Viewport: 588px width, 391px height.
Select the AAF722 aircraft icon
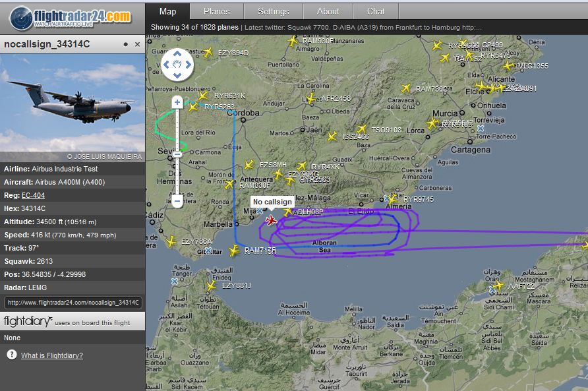pyautogui.click(x=498, y=286)
